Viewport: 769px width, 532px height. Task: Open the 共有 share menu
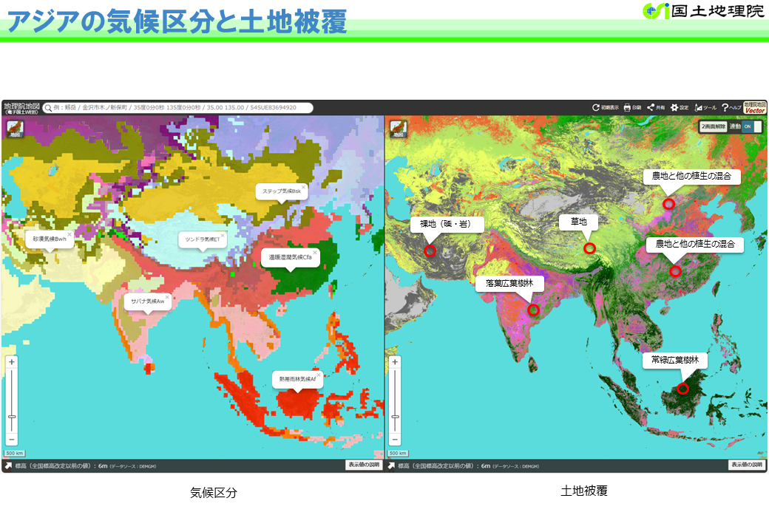pos(656,107)
